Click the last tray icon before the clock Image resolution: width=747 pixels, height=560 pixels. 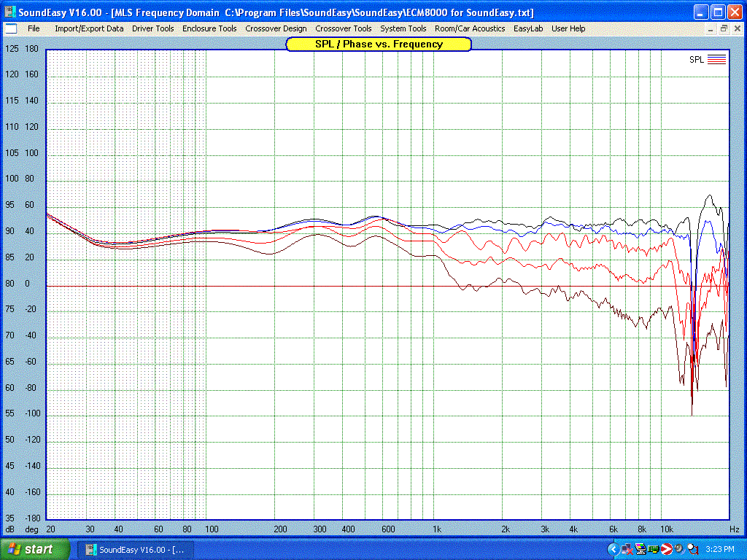693,550
